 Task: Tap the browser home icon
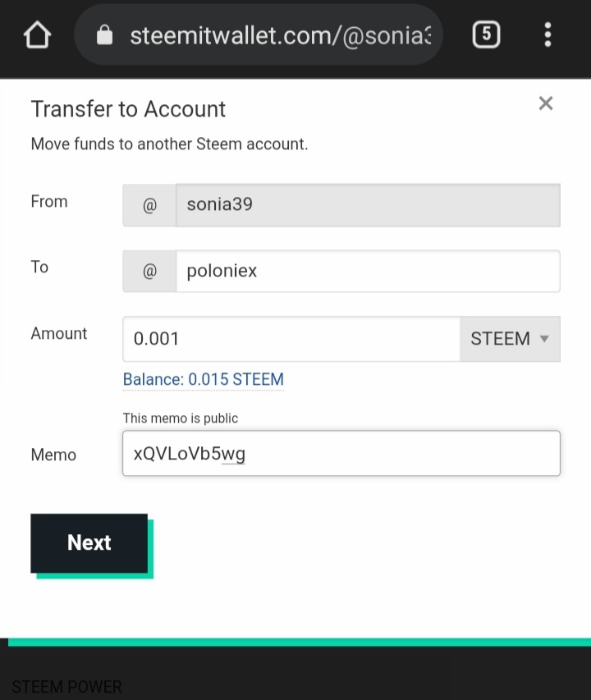pyautogui.click(x=37, y=34)
